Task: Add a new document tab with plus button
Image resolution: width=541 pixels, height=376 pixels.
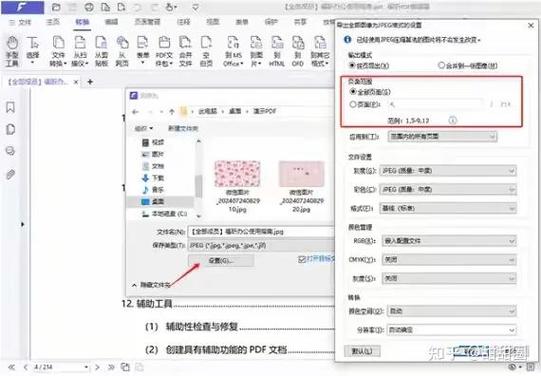Action: [90, 82]
